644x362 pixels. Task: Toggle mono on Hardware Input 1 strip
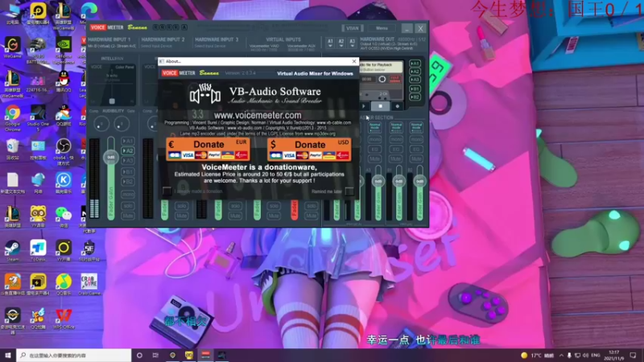coord(128,194)
